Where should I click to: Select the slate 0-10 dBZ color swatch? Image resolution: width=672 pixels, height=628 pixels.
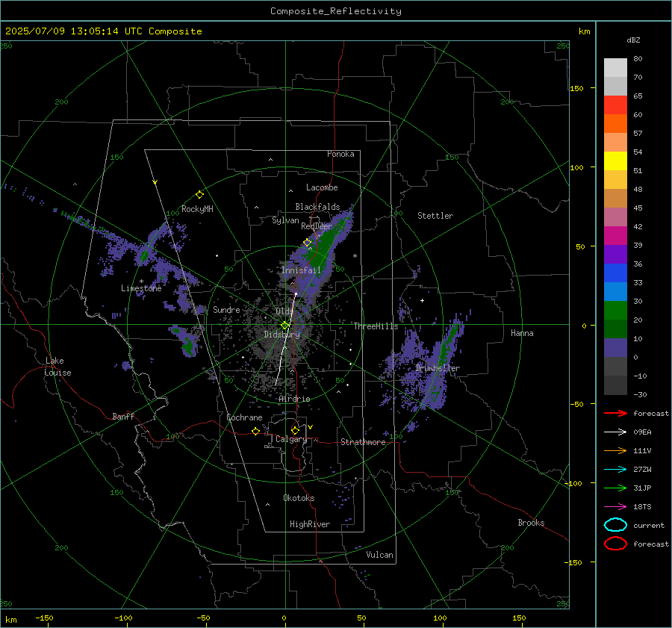[615, 348]
